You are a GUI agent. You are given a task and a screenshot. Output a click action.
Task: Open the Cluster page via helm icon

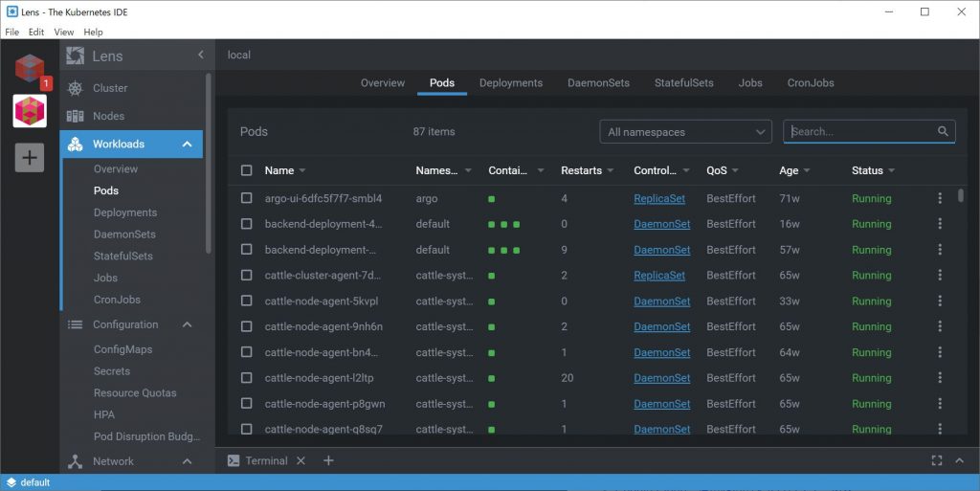[75, 88]
